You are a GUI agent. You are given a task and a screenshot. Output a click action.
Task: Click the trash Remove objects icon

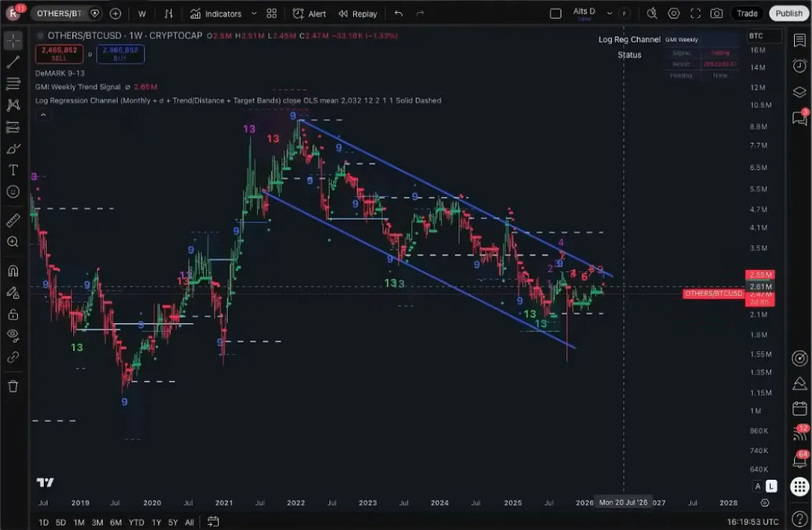coord(13,386)
